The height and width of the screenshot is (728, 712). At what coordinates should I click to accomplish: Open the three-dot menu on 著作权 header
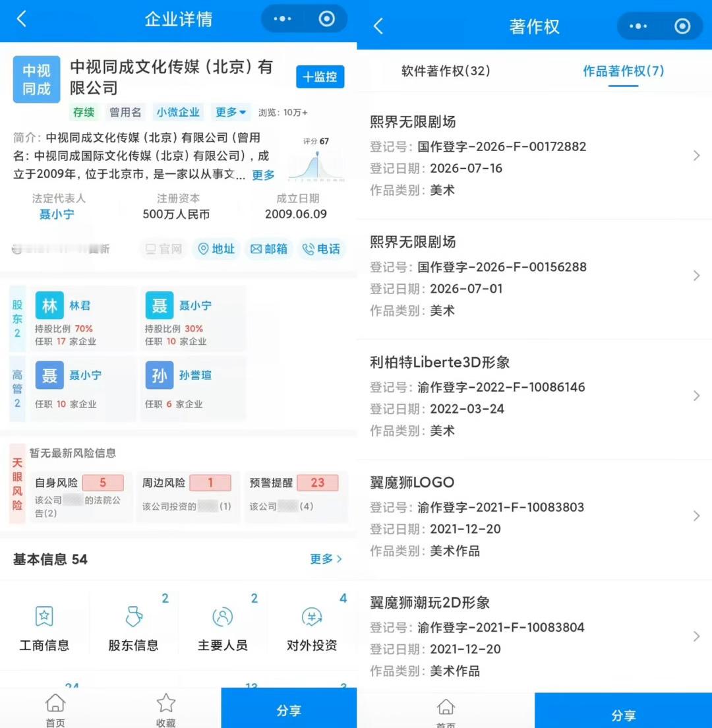638,26
